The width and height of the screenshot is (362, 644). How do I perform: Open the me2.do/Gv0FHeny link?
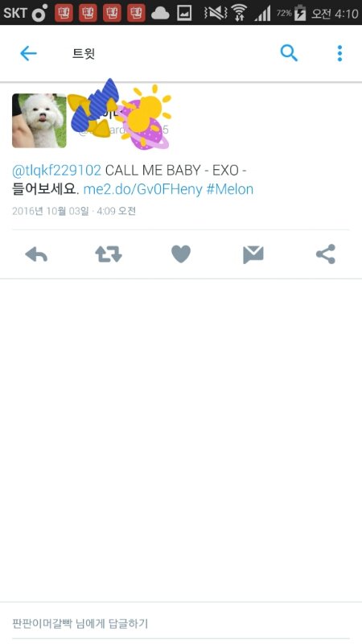coord(143,189)
